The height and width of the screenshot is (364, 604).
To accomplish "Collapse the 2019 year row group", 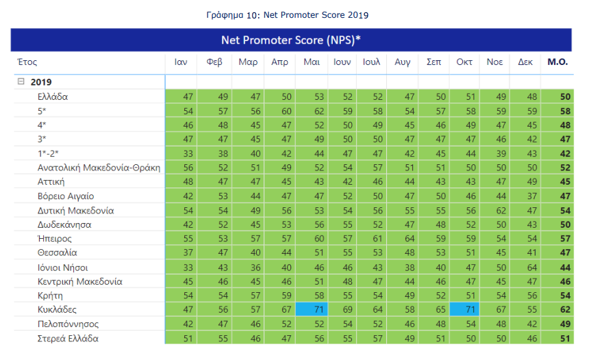I will [21, 81].
